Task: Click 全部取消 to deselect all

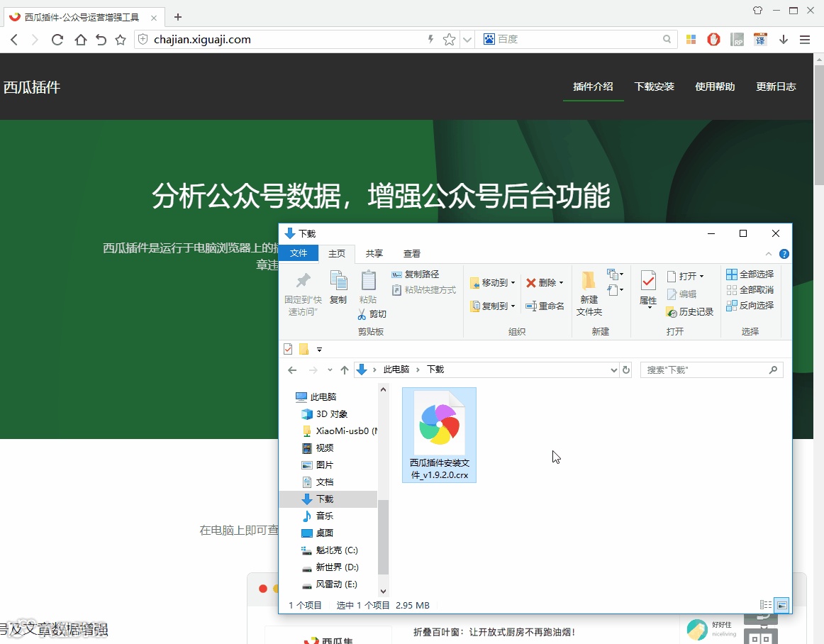Action: click(750, 289)
